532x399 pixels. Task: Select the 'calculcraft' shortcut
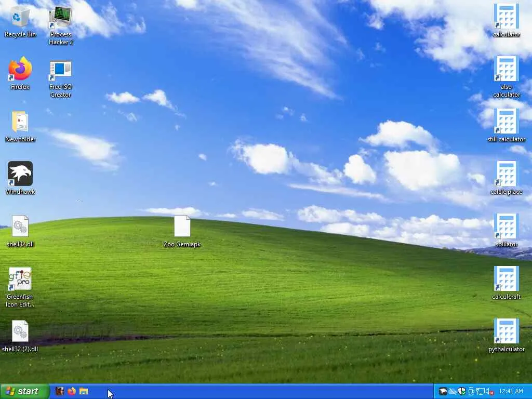pos(506,283)
